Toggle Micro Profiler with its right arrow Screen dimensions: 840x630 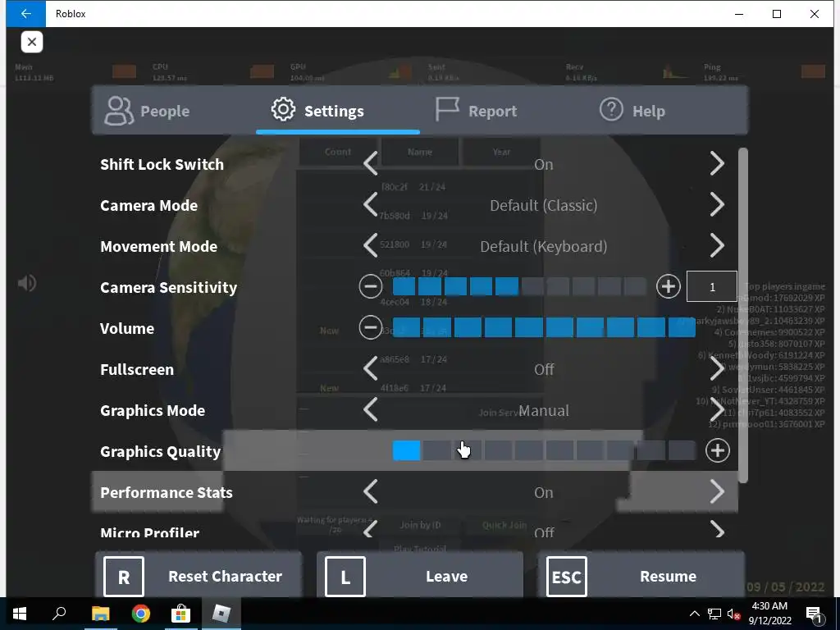click(717, 531)
